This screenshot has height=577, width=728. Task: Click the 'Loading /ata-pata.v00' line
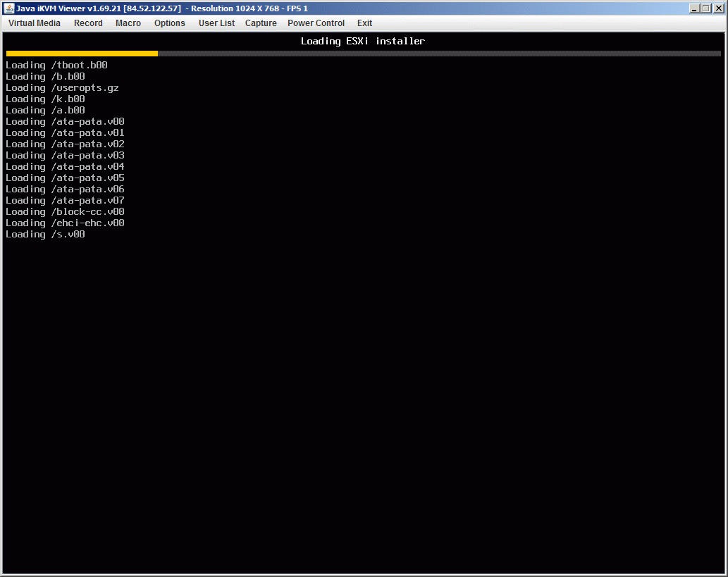click(65, 122)
